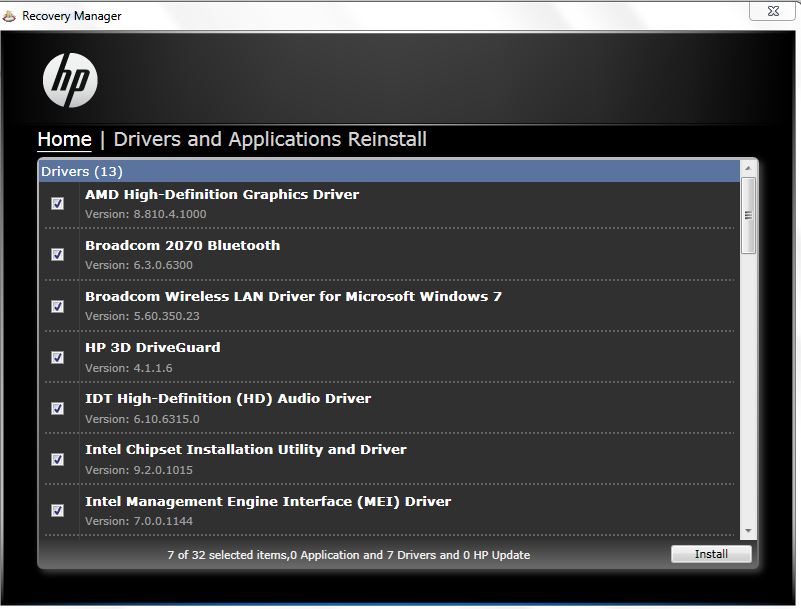Viewport: 801px width, 609px height.
Task: Click the scroll up arrow of driver list
Action: [x=748, y=170]
